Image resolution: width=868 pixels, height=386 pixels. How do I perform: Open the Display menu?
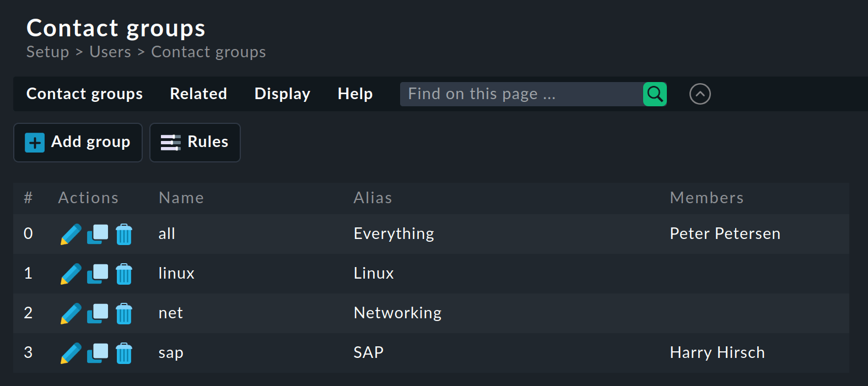pos(282,94)
